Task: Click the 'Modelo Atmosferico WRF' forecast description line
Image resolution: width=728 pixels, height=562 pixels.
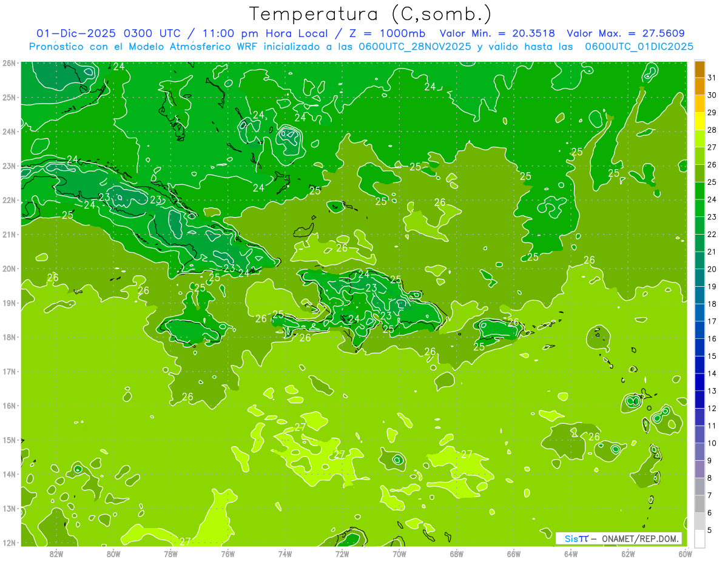Action: point(362,47)
